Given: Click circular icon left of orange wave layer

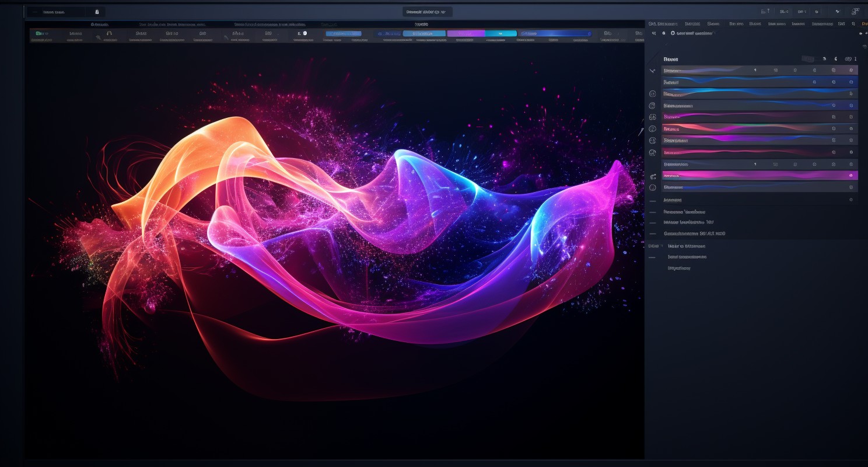Looking at the screenshot, I should pyautogui.click(x=652, y=128).
